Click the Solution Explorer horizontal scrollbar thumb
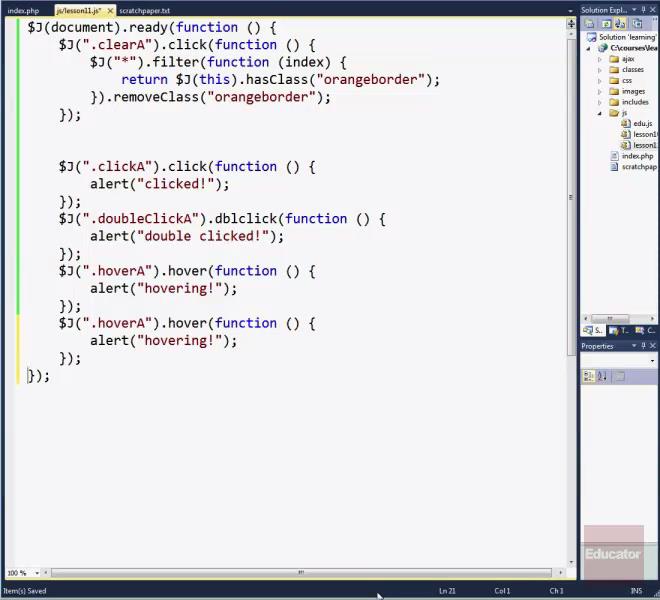The width and height of the screenshot is (660, 600). (x=610, y=318)
